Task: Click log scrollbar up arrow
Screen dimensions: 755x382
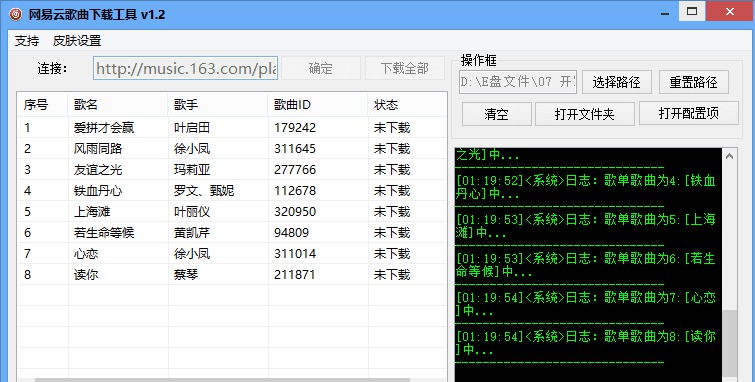Action: tap(729, 156)
